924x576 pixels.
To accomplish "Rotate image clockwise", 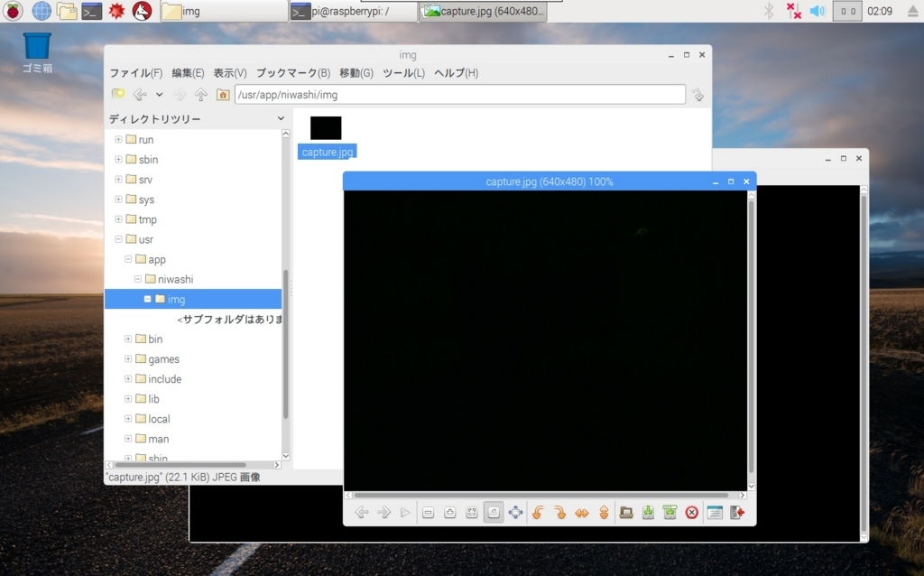I will click(559, 512).
